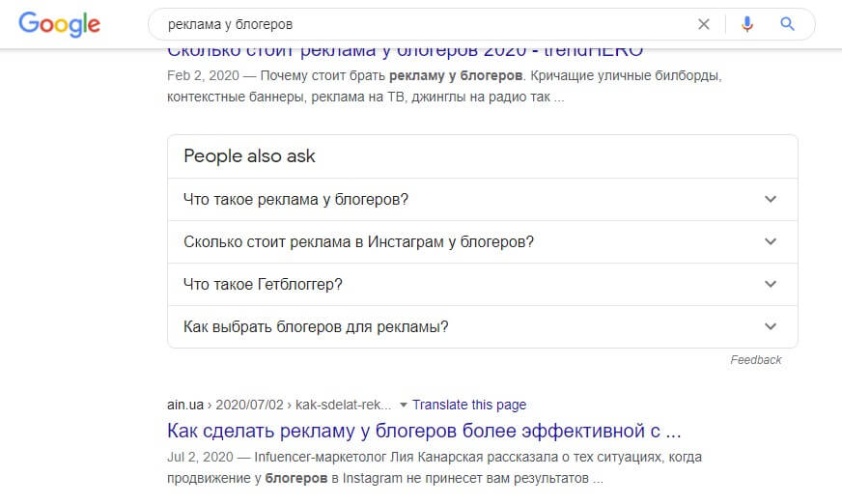Click question text 'Что такое Гетблоггер?'
This screenshot has height=504, width=842.
click(x=263, y=284)
